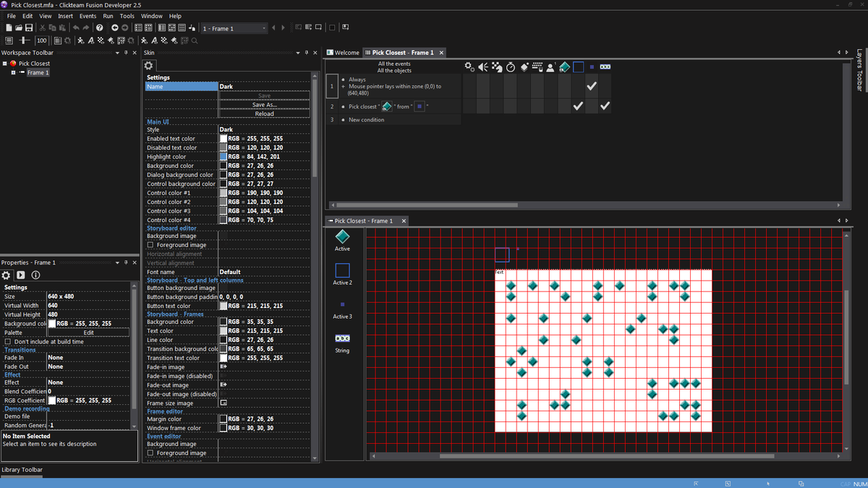Open the Properties panel options arrow
The height and width of the screenshot is (488, 868).
(117, 262)
